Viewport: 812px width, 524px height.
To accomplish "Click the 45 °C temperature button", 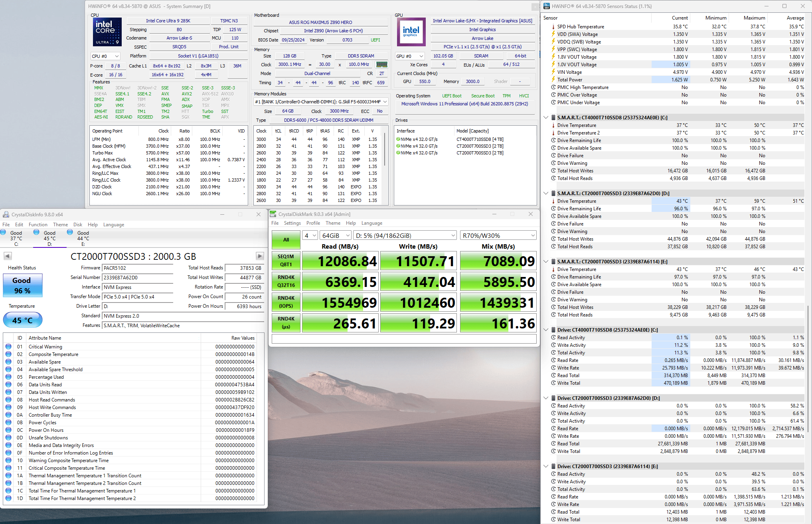I will (x=22, y=320).
